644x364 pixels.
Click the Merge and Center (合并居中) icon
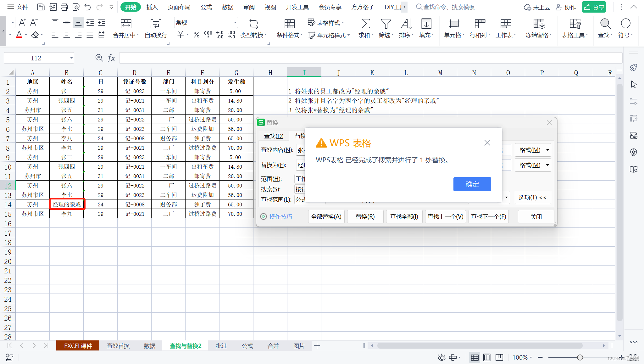[126, 24]
